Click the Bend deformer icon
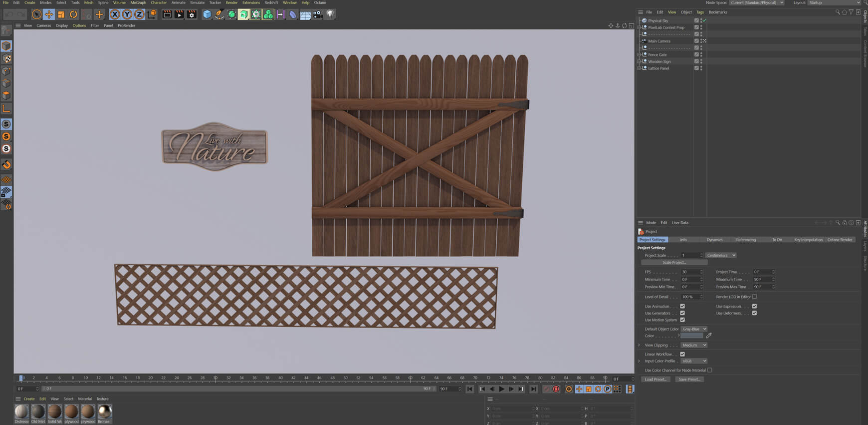The width and height of the screenshot is (868, 425). (x=293, y=14)
